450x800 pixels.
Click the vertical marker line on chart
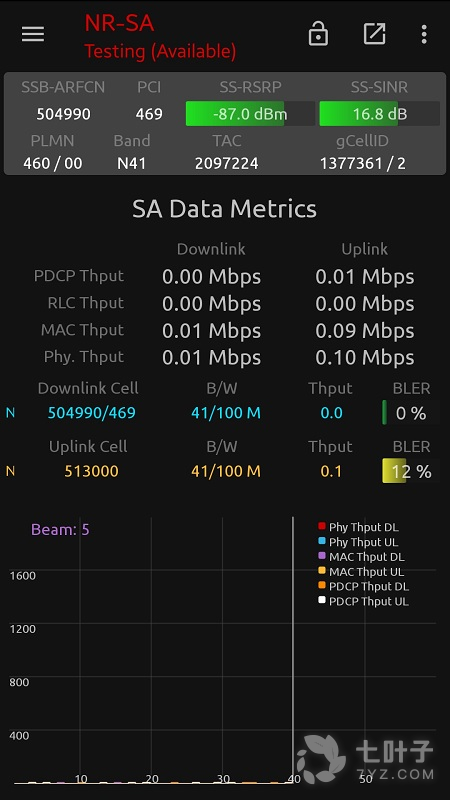pyautogui.click(x=293, y=649)
